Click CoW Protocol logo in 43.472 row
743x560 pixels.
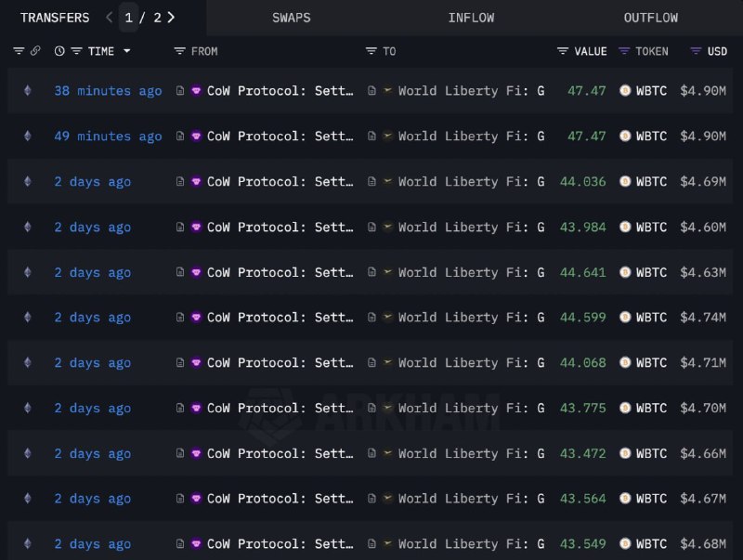coord(196,453)
